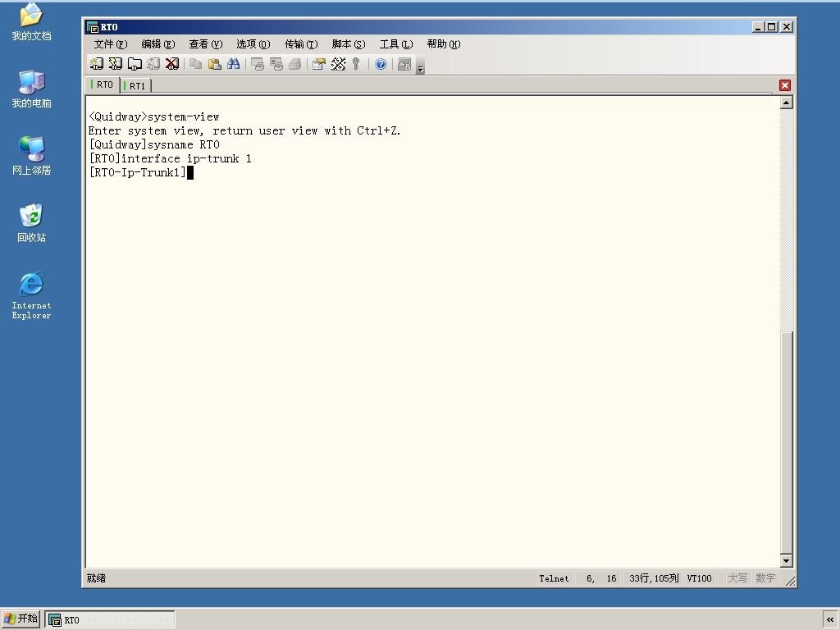This screenshot has width=840, height=630.
Task: Click the blue Help question mark icon
Action: [x=381, y=64]
